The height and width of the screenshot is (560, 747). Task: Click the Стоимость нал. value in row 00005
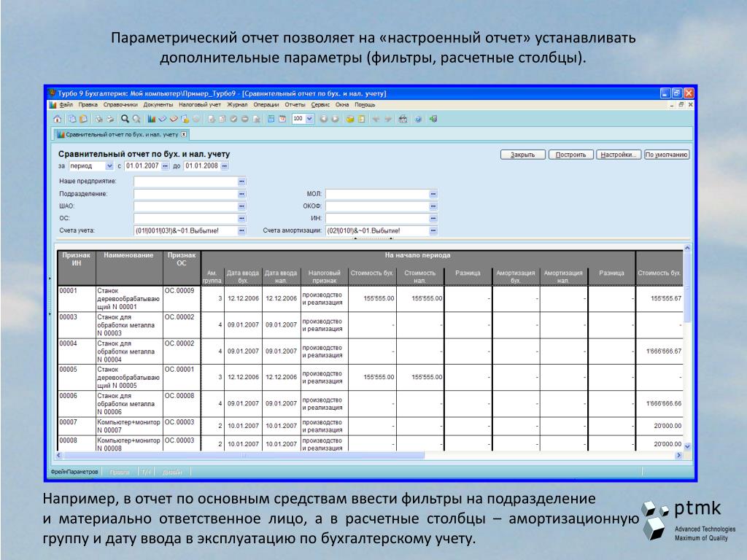(426, 377)
